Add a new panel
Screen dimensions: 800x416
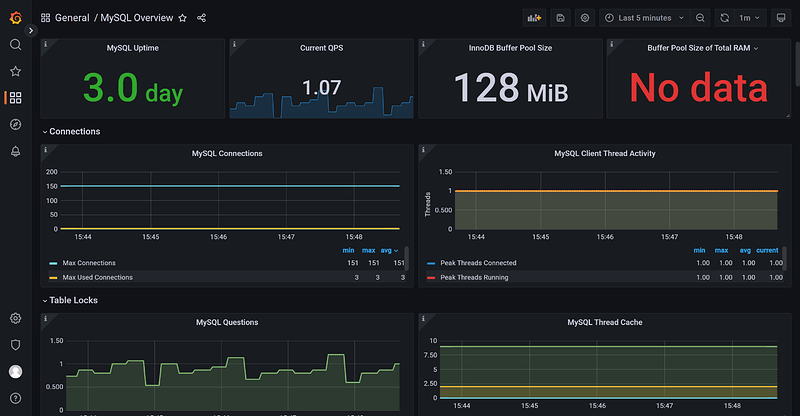pyautogui.click(x=534, y=18)
